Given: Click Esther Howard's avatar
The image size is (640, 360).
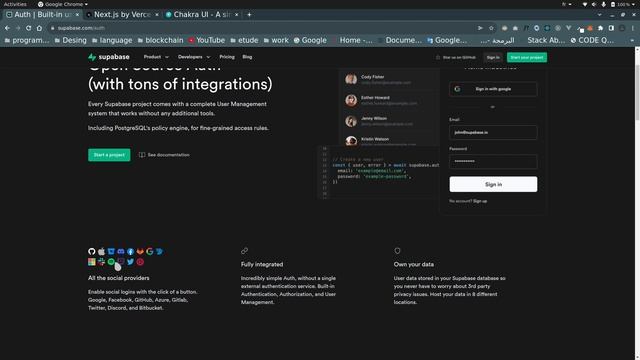Looking at the screenshot, I should click(x=351, y=100).
